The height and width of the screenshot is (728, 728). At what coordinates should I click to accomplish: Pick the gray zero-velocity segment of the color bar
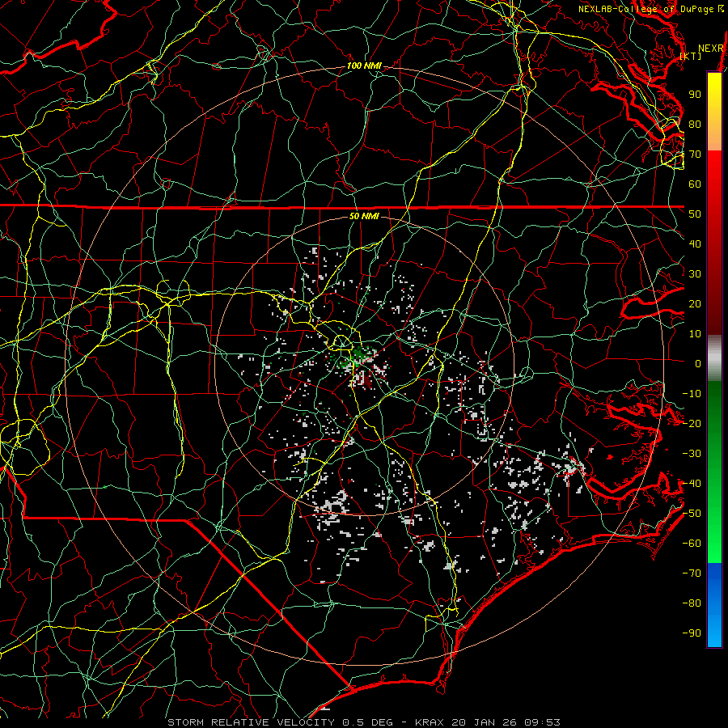[714, 358]
